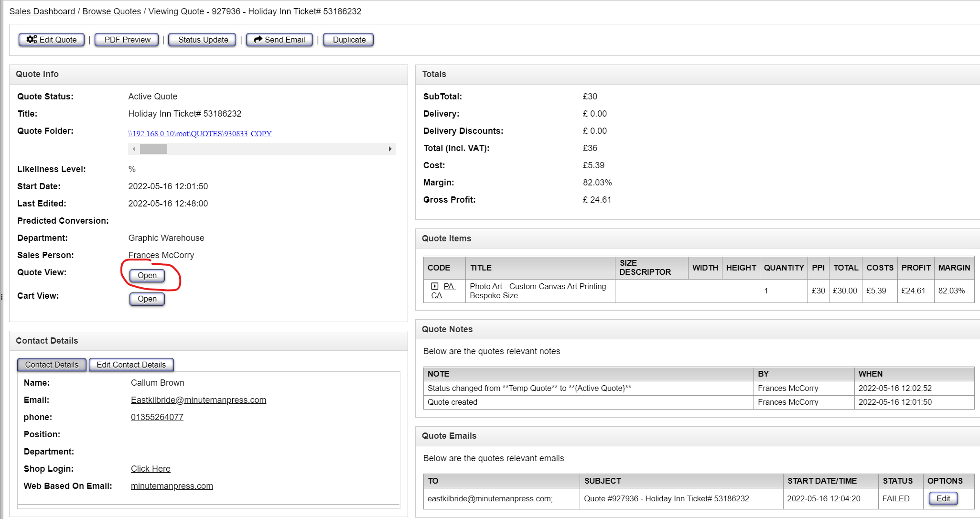Switch to Contact Details tab
This screenshot has height=519, width=980.
click(52, 365)
